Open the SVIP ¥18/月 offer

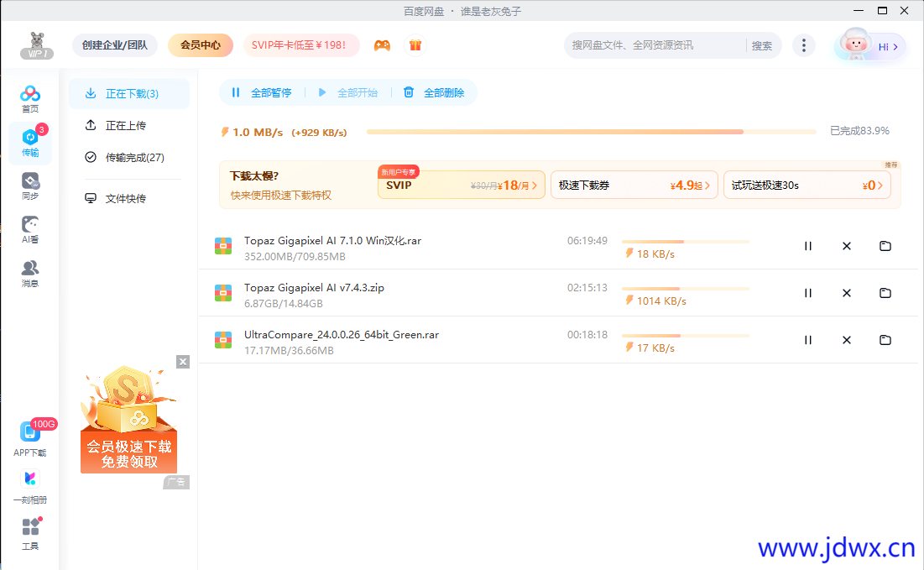[462, 185]
